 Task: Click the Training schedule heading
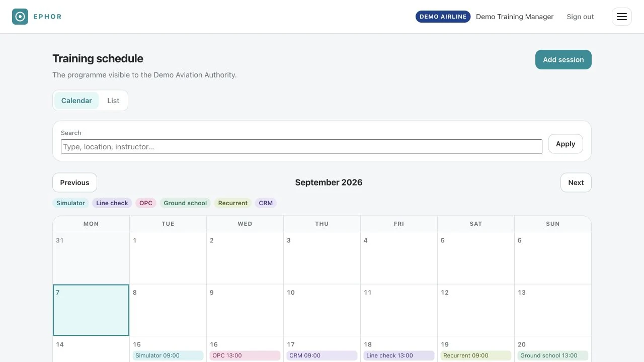coord(98,58)
